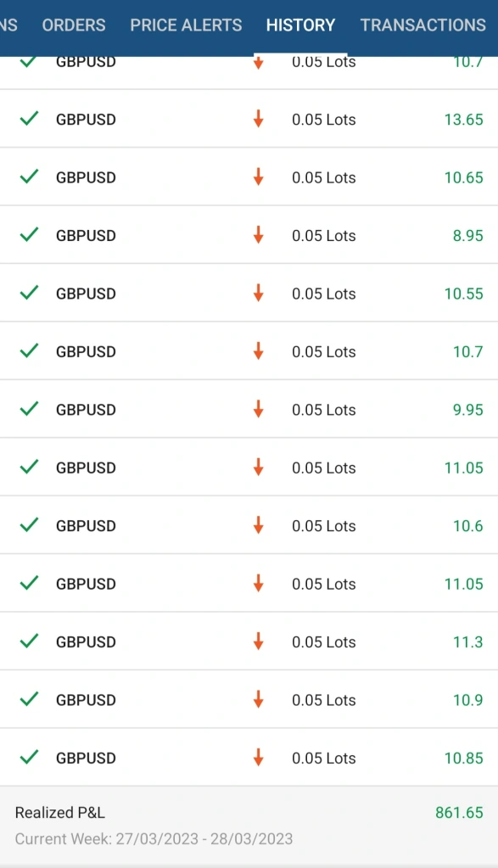Select the HISTORY tab
Image resolution: width=498 pixels, height=868 pixels.
(300, 25)
